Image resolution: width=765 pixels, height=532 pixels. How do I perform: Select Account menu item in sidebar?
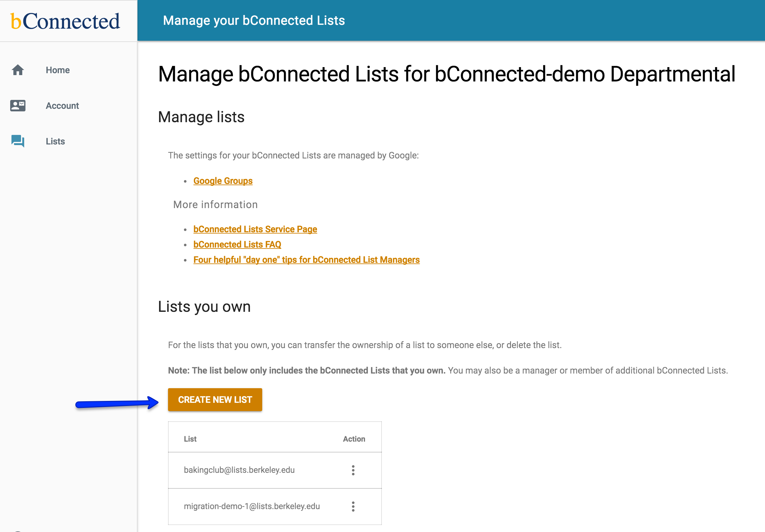[x=63, y=105]
